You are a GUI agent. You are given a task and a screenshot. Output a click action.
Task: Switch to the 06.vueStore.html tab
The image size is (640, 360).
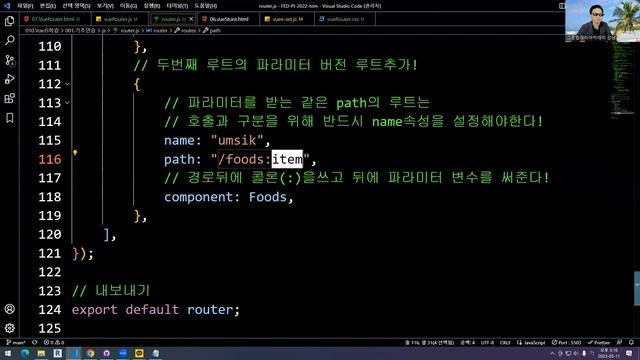click(x=229, y=19)
